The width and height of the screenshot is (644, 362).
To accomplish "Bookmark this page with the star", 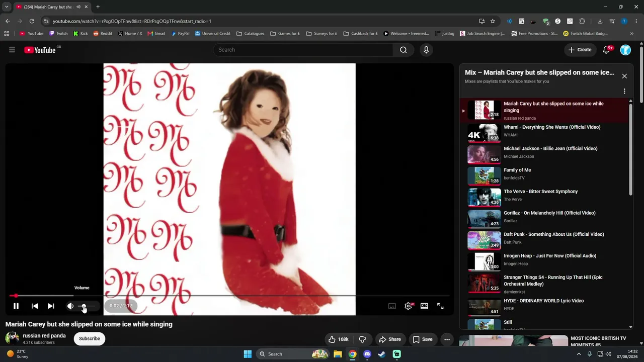I will point(493,21).
